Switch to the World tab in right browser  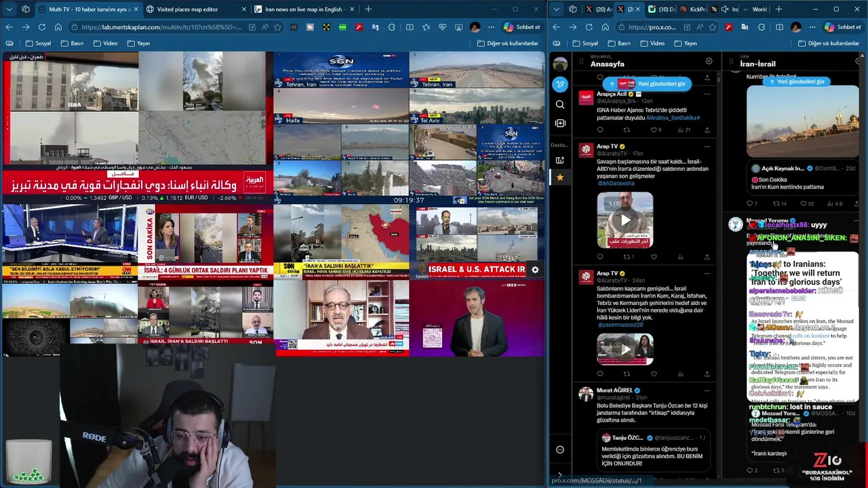coord(758,9)
